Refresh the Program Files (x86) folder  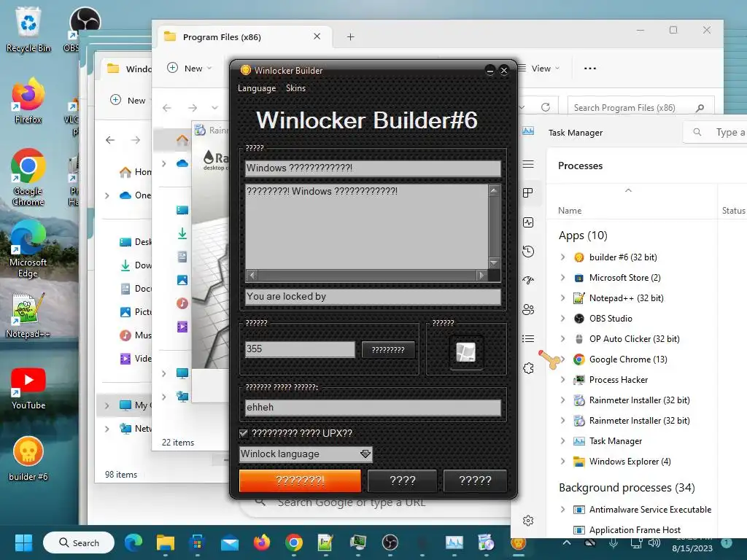pos(546,108)
